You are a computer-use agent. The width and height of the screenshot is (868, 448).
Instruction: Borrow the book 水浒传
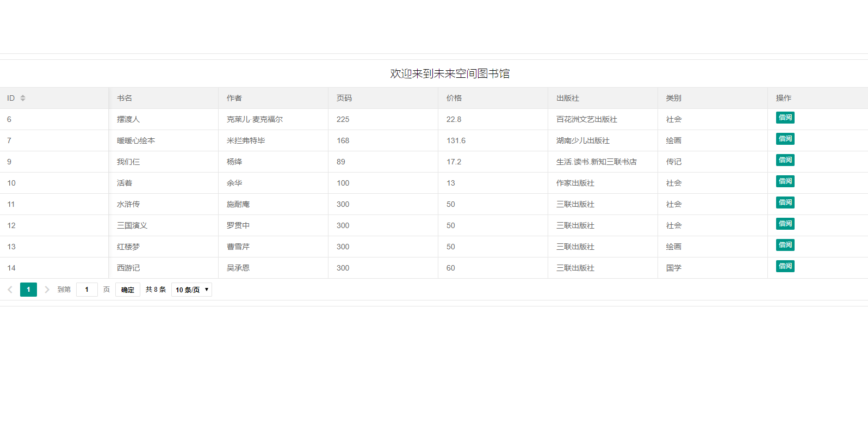785,202
